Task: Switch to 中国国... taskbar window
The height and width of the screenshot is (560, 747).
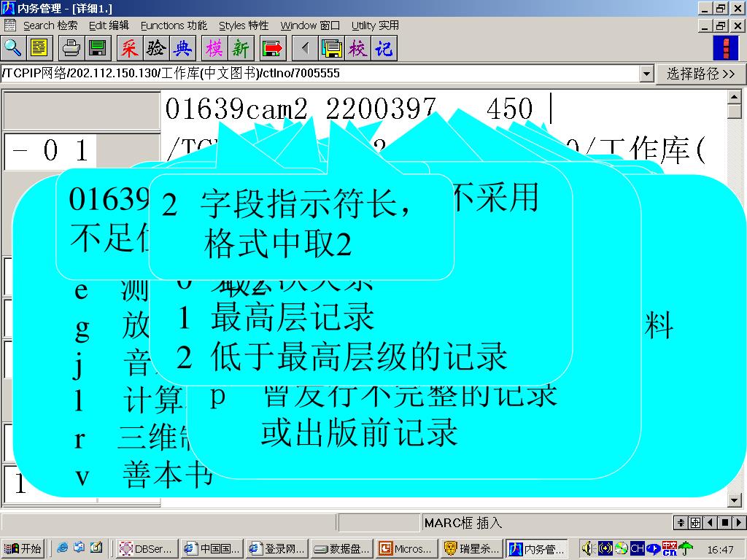Action: 212,548
